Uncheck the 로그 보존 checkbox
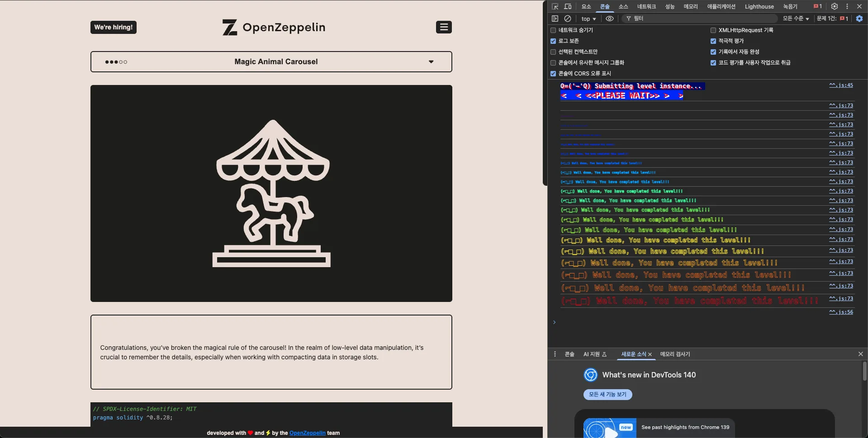The image size is (868, 438). (x=553, y=41)
